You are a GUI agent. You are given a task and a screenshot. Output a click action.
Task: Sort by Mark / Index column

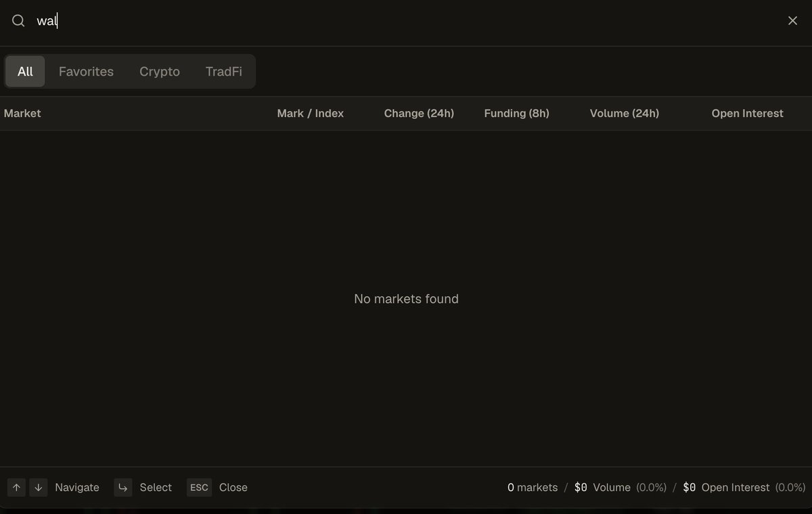[x=311, y=114]
